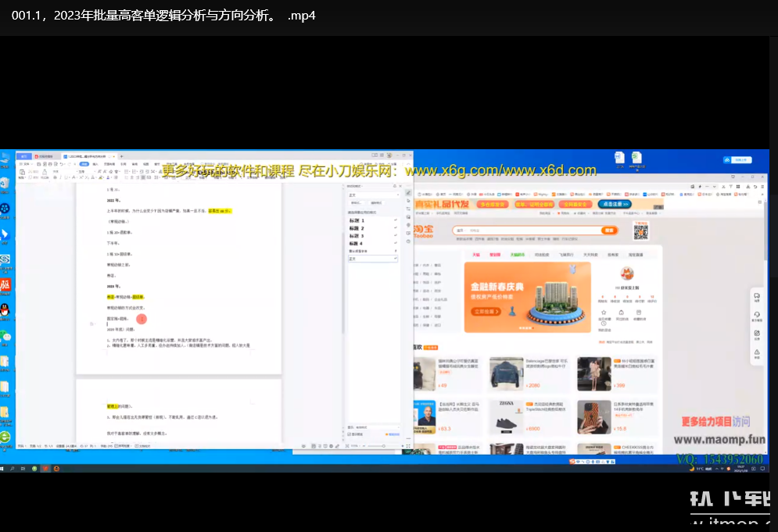778x532 pixels.
Task: Click the highlight color icon in WPS
Action: [x=101, y=177]
